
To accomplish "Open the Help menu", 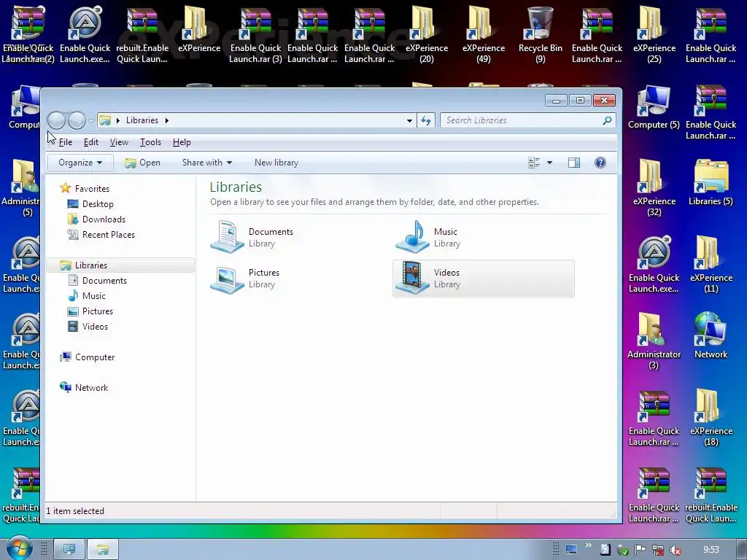I will tap(182, 142).
